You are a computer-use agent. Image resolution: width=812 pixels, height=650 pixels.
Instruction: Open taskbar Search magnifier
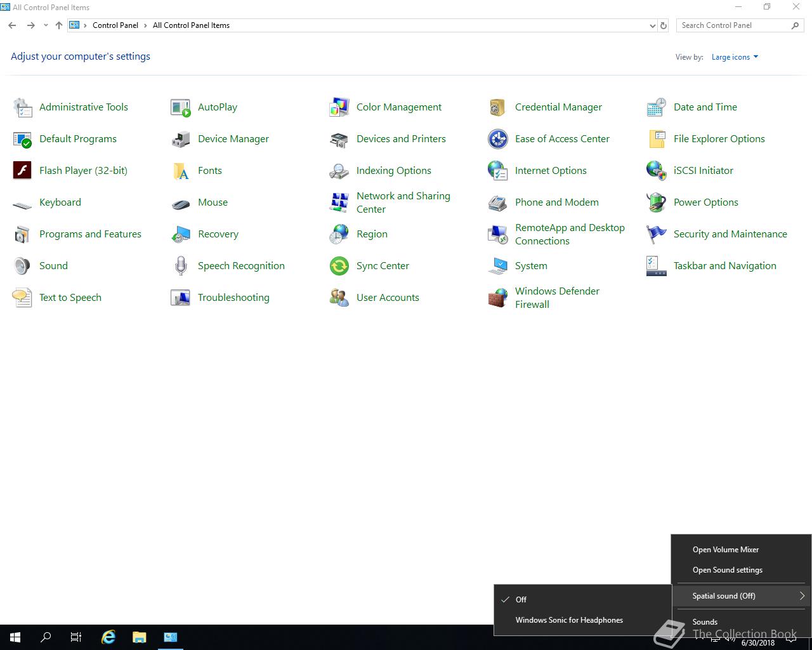tap(46, 637)
